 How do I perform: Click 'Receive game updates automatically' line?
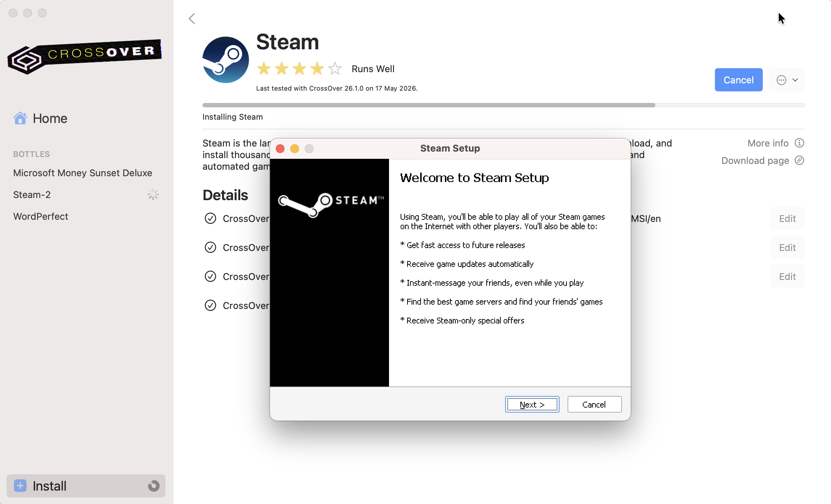click(x=467, y=264)
